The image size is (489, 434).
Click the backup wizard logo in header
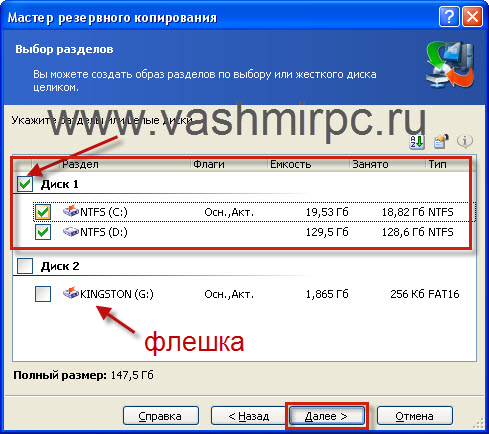coord(450,65)
